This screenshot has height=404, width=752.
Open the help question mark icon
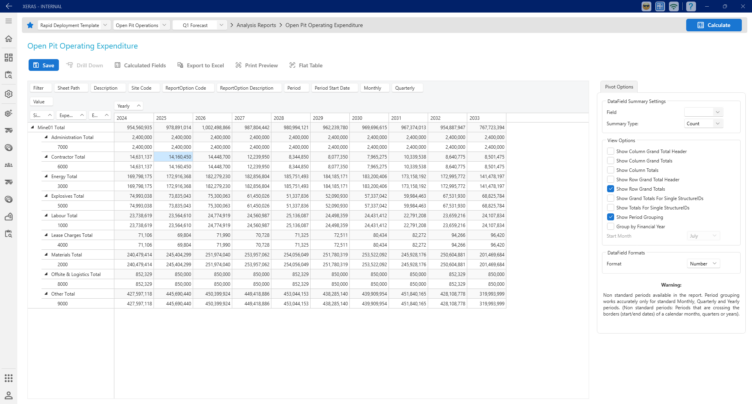pos(691,6)
